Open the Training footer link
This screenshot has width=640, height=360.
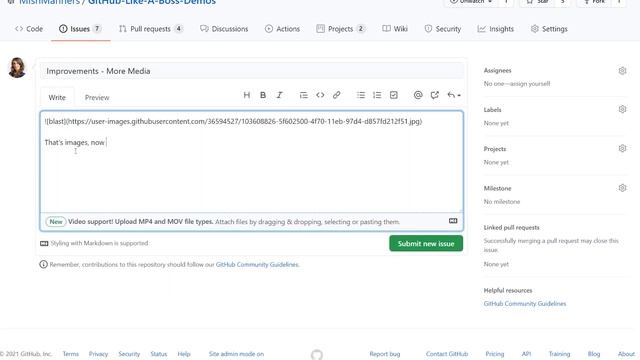pyautogui.click(x=559, y=354)
